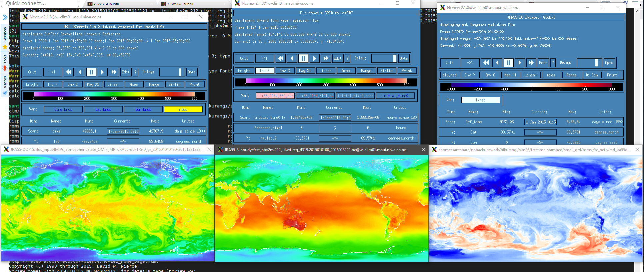Viewport: 644px width, 272px height.
Task: Toggle Bi-lin interpolation in the MRI JRA55-do window
Action: [x=174, y=84]
